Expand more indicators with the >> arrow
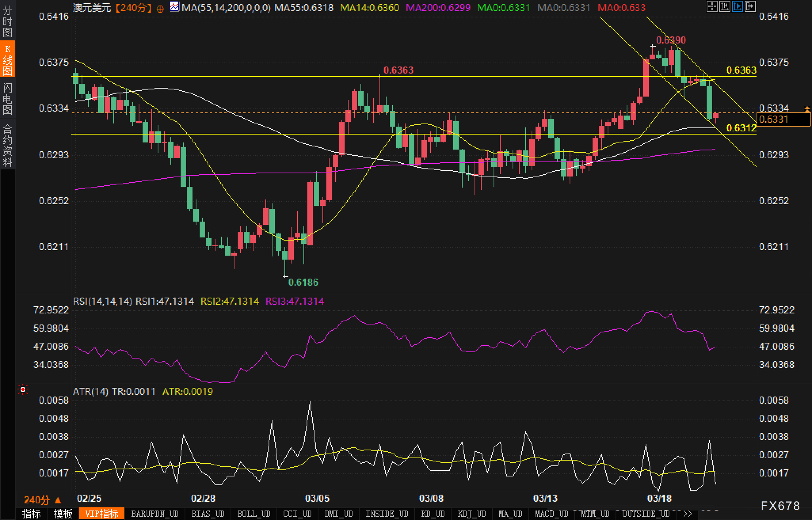 tap(688, 514)
